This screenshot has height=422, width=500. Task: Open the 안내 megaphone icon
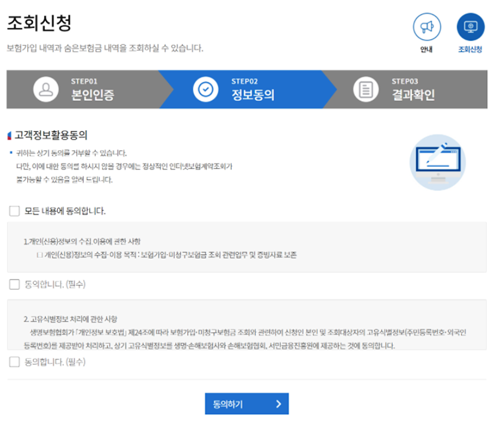click(427, 27)
